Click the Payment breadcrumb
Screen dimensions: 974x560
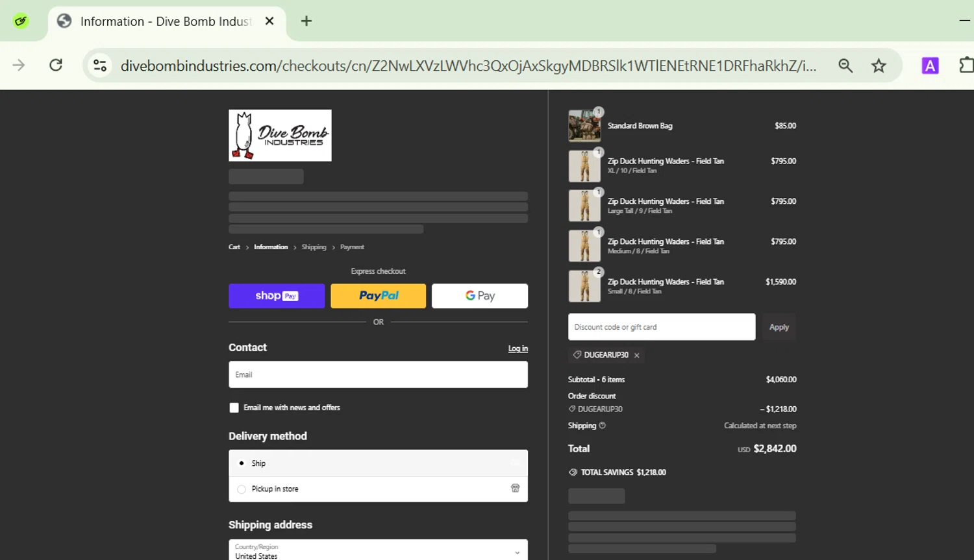(352, 247)
